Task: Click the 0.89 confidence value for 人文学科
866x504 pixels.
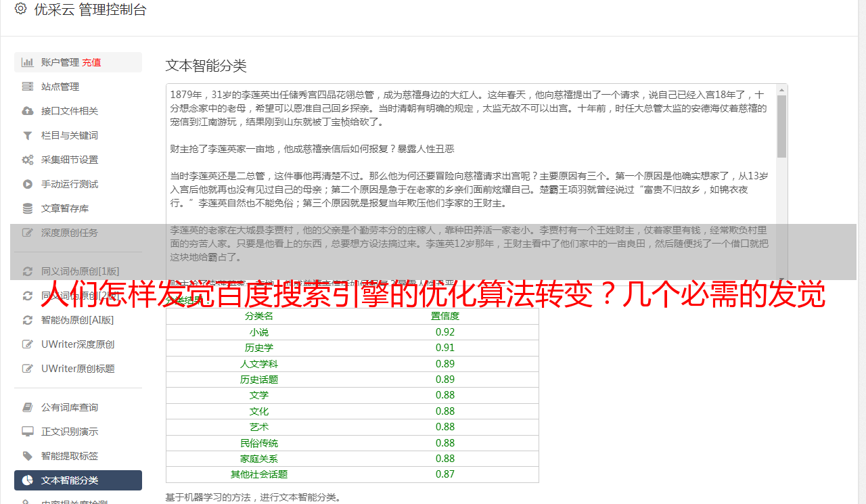Action: (x=445, y=364)
